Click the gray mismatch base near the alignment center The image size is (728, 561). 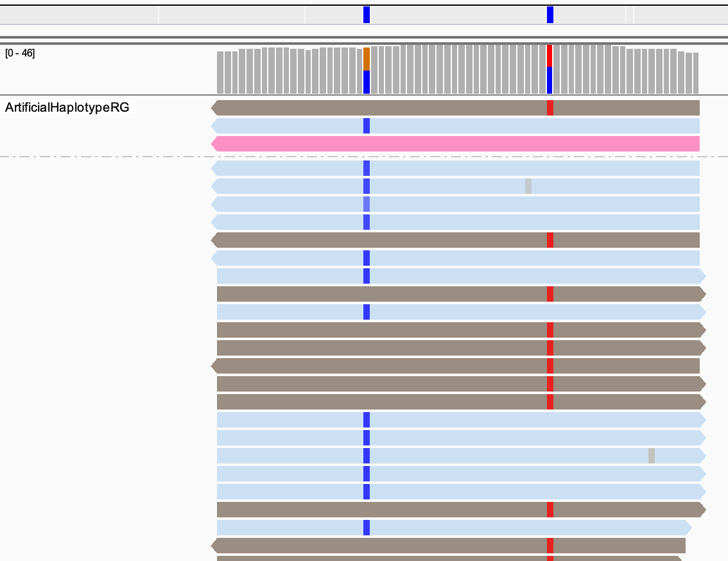coord(528,186)
